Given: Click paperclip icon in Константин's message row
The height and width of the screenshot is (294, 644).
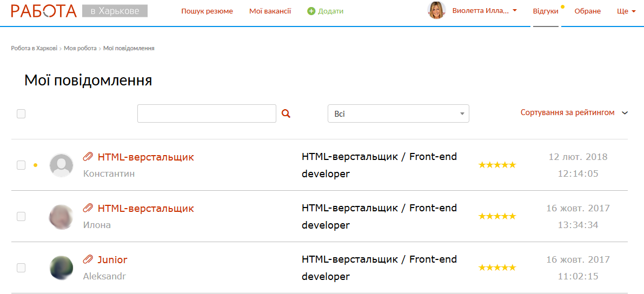Looking at the screenshot, I should (x=88, y=157).
